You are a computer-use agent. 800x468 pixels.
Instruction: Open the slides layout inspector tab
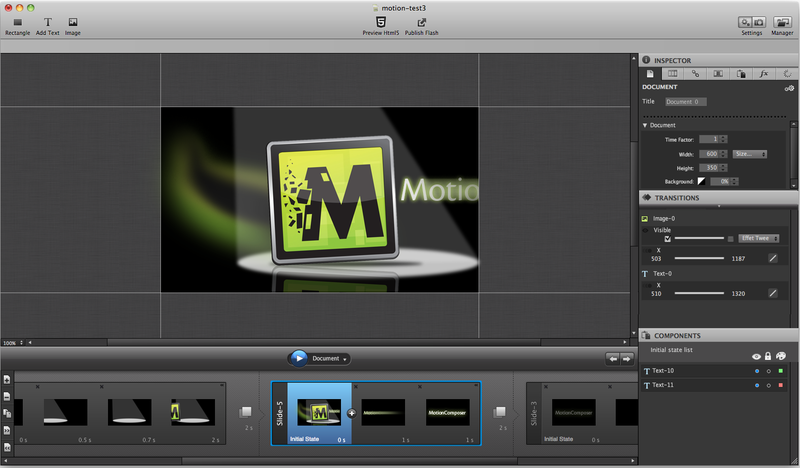[672, 74]
